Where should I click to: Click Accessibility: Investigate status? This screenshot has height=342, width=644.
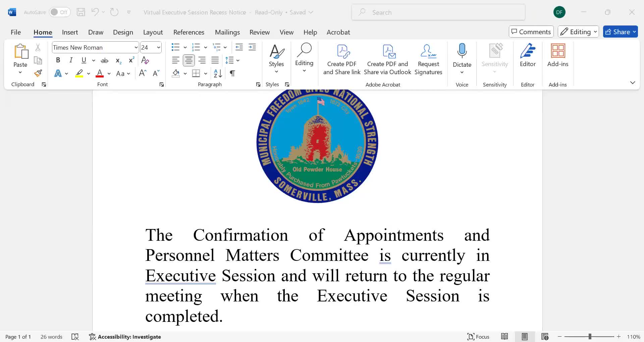pyautogui.click(x=125, y=337)
